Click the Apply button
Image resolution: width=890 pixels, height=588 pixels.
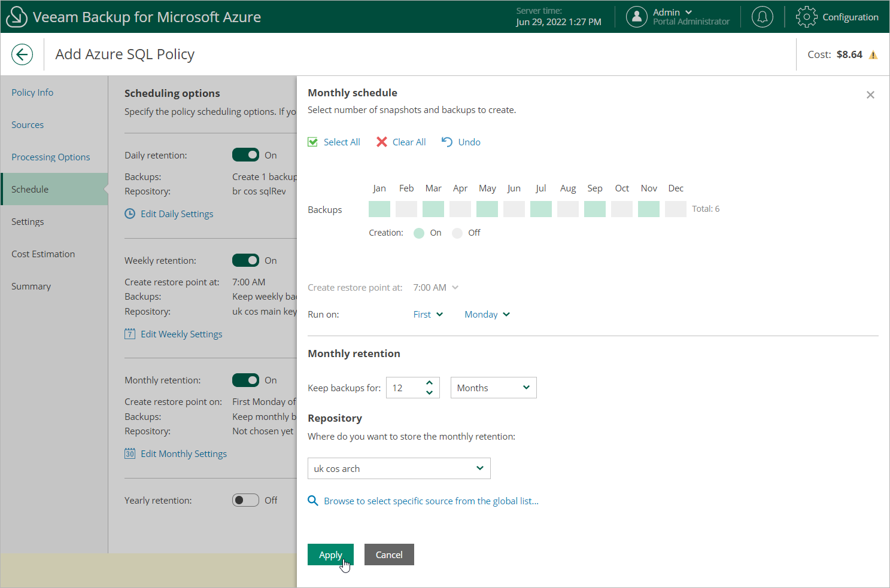[330, 555]
